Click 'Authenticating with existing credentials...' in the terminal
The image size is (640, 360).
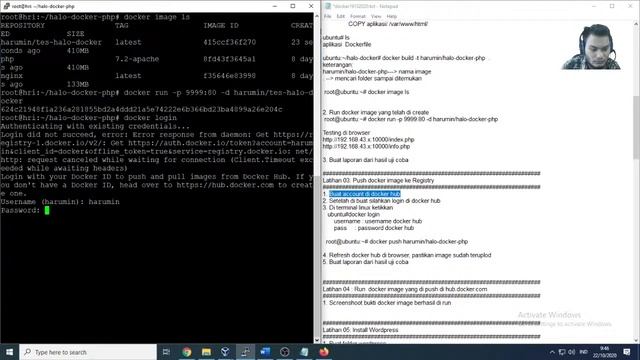click(x=95, y=127)
